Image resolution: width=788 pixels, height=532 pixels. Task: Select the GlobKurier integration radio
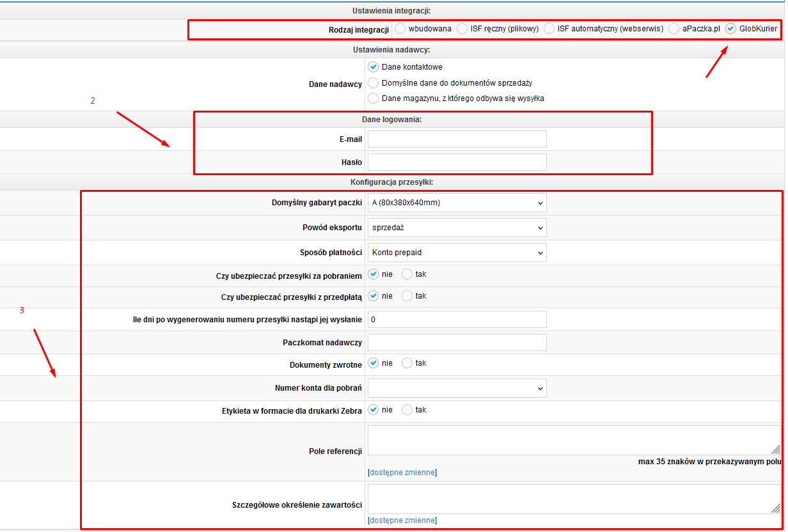731,29
